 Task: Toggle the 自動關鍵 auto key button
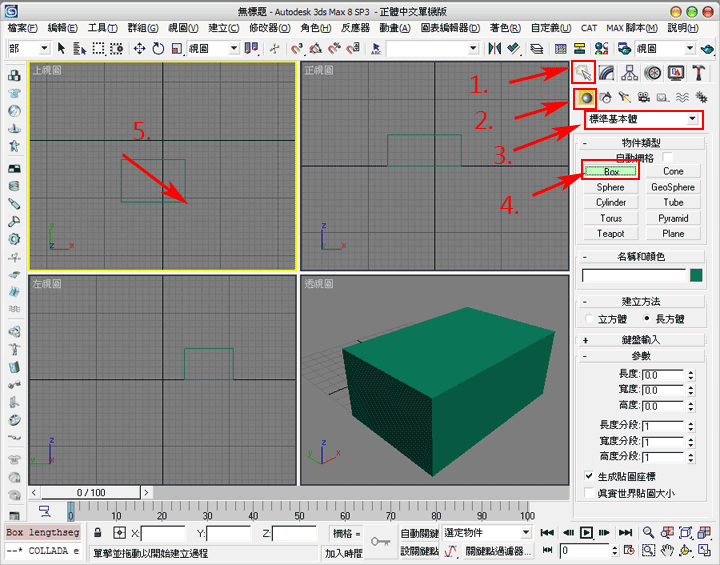[x=419, y=533]
